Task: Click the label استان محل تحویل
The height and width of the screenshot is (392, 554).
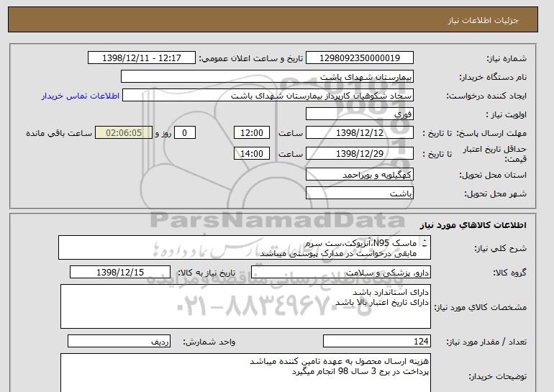Action: pyautogui.click(x=493, y=175)
